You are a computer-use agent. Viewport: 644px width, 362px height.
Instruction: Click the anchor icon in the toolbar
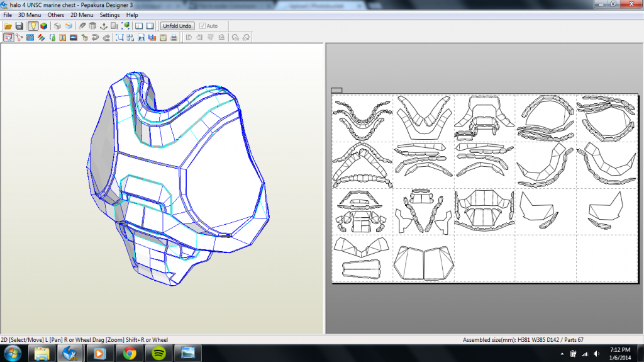click(104, 26)
